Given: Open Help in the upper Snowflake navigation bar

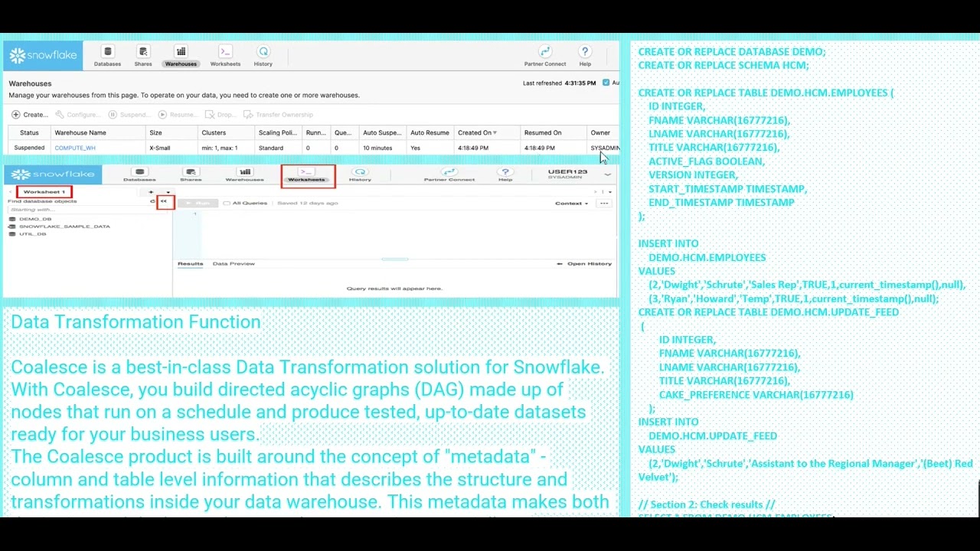Looking at the screenshot, I should [585, 57].
